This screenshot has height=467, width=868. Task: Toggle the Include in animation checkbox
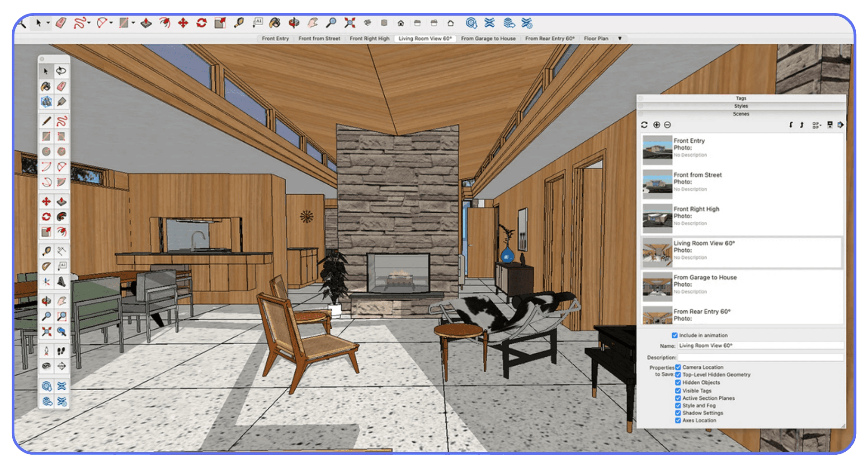(675, 335)
